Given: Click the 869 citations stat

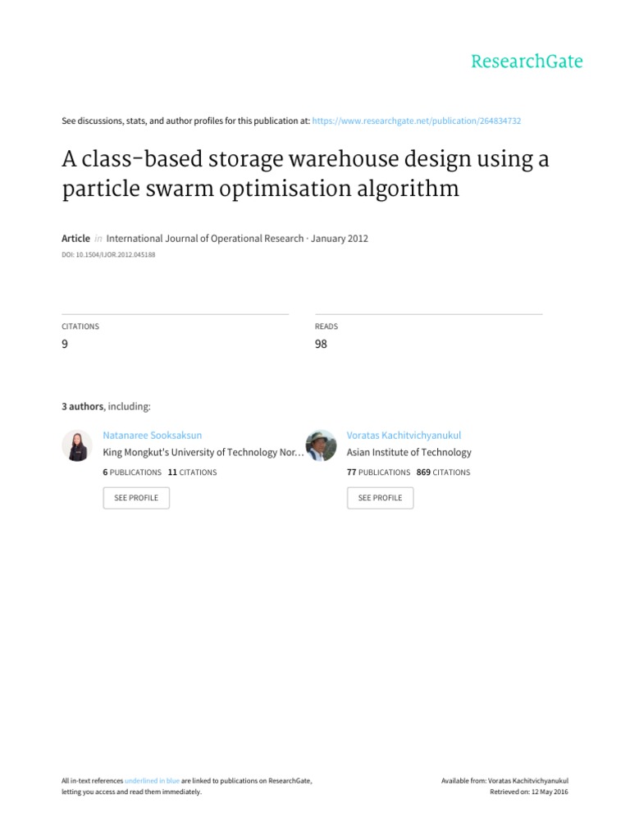Looking at the screenshot, I should 443,472.
